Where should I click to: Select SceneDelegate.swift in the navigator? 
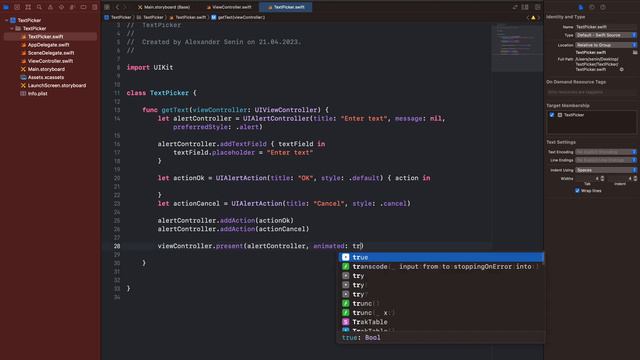coord(51,53)
